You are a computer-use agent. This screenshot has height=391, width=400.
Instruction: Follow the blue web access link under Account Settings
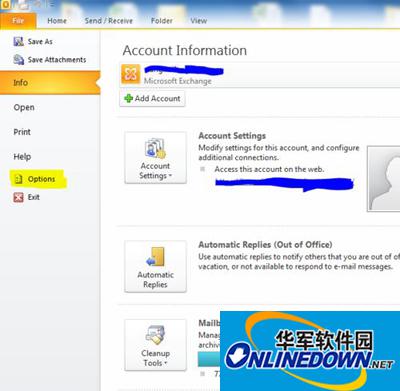[x=284, y=184]
